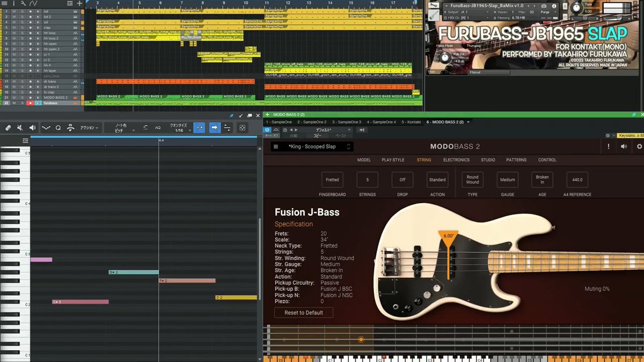Click the Broken In age button
Image resolution: width=644 pixels, height=362 pixels.
[542, 180]
